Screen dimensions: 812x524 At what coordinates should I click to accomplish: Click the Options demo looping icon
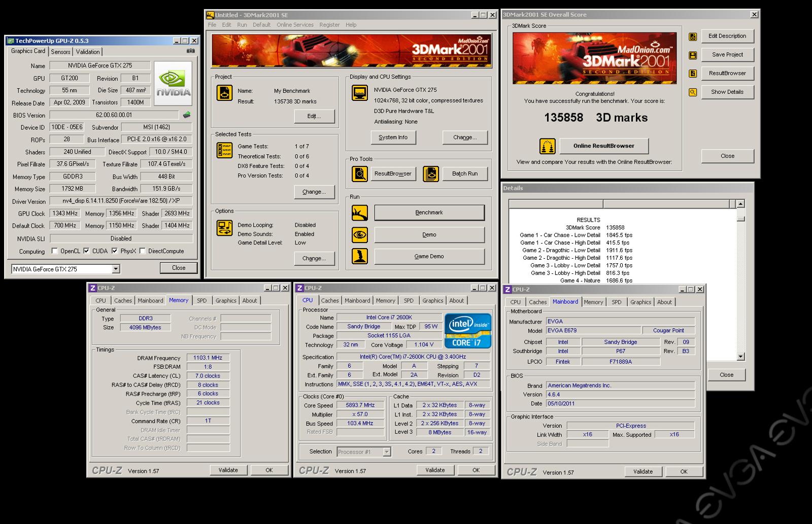(225, 228)
